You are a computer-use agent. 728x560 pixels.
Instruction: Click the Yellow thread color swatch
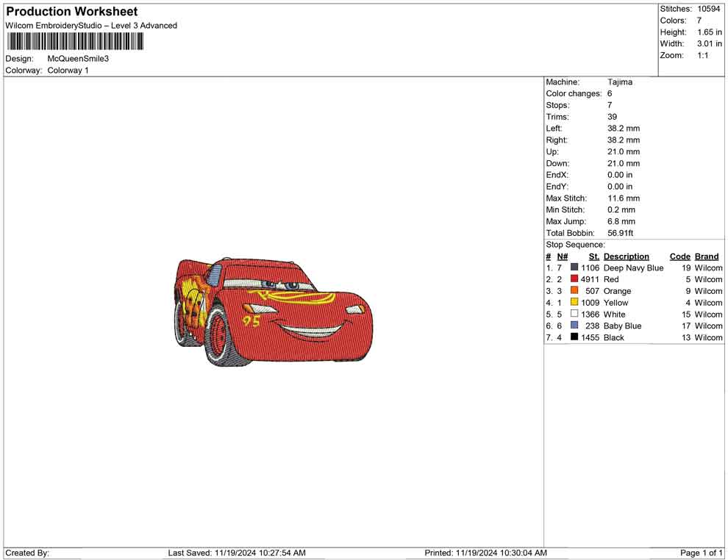click(x=574, y=303)
